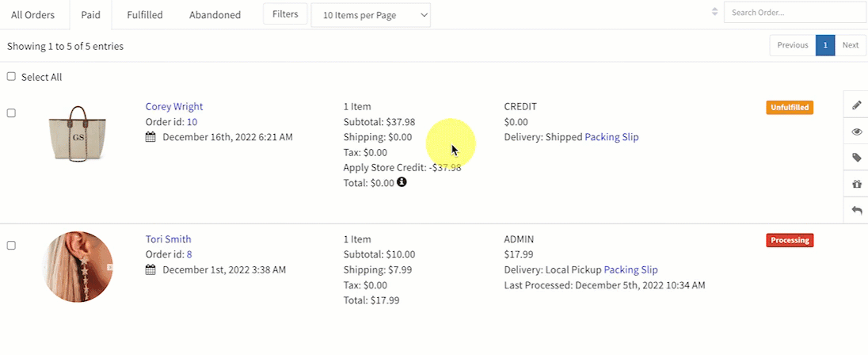Go to the Next page of orders
This screenshot has width=868, height=355.
click(850, 45)
